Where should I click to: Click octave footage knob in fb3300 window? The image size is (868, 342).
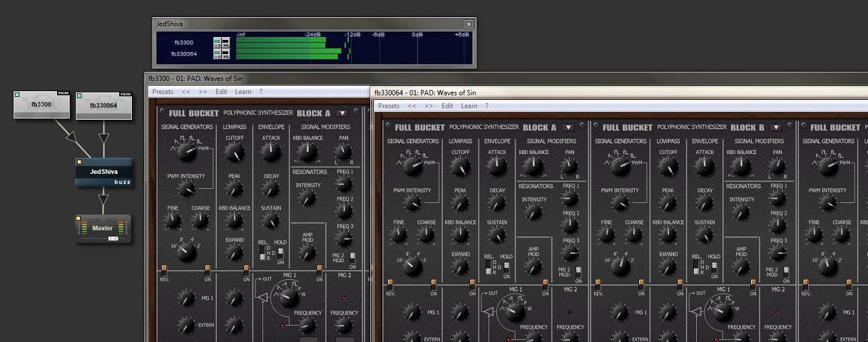tap(186, 252)
